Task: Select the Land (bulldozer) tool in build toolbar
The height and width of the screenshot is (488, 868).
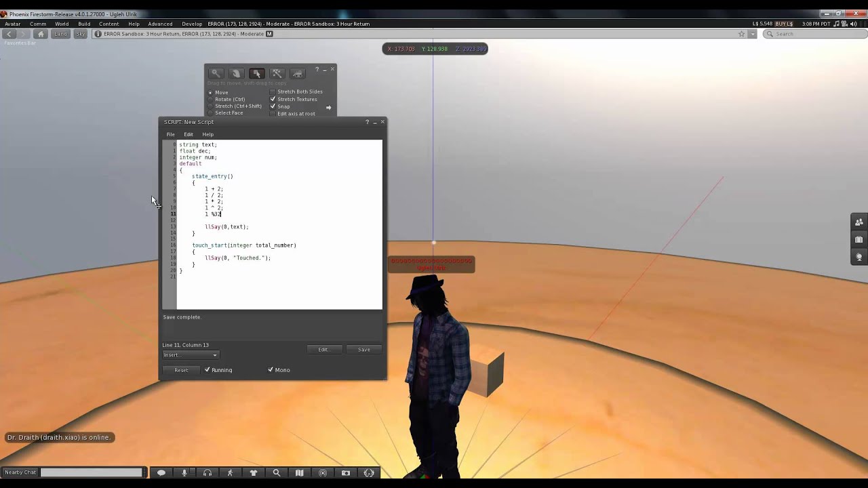Action: pos(297,73)
